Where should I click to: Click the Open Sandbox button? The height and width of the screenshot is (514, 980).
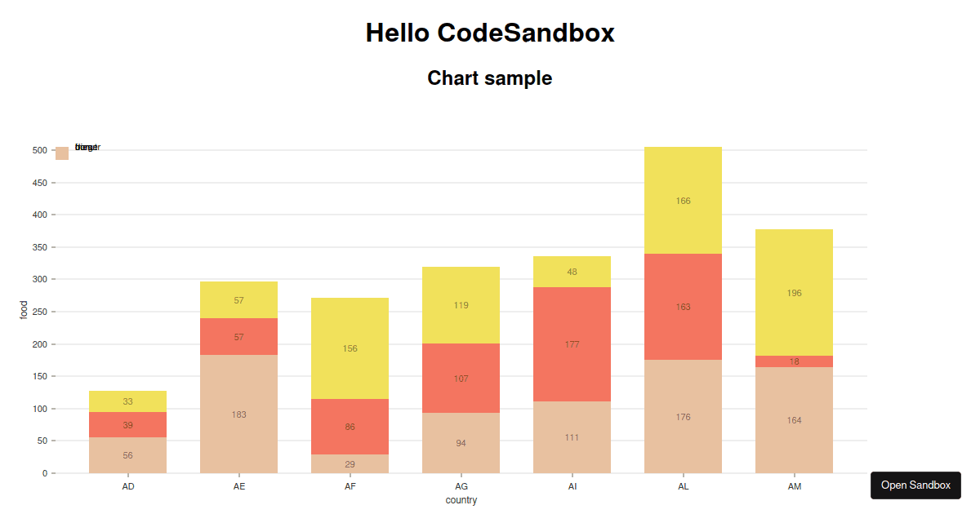pos(915,485)
